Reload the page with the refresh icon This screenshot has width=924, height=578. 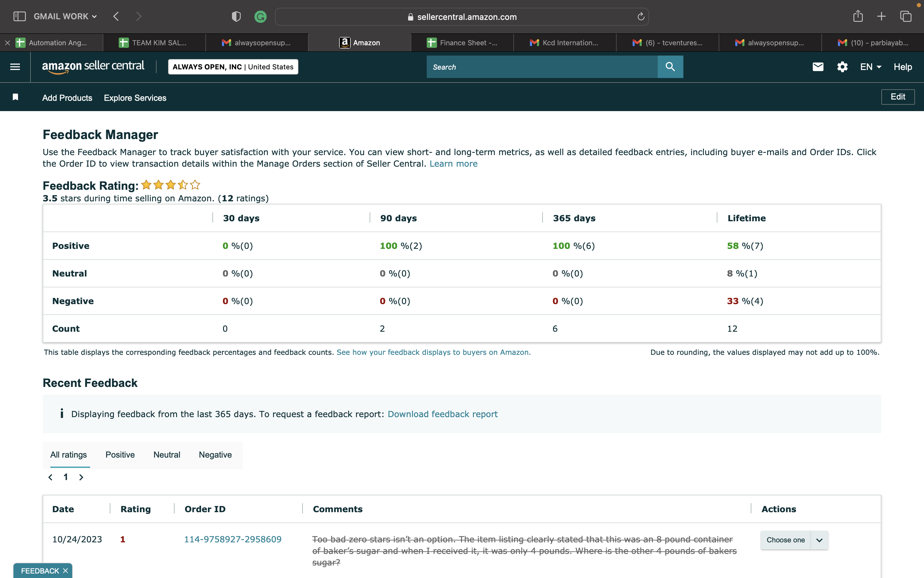[x=641, y=16]
